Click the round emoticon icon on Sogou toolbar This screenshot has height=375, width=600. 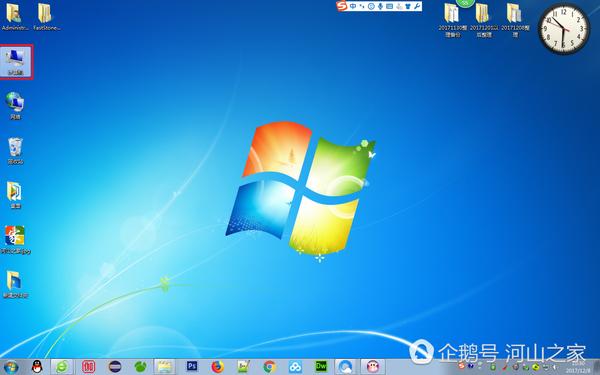pos(371,6)
